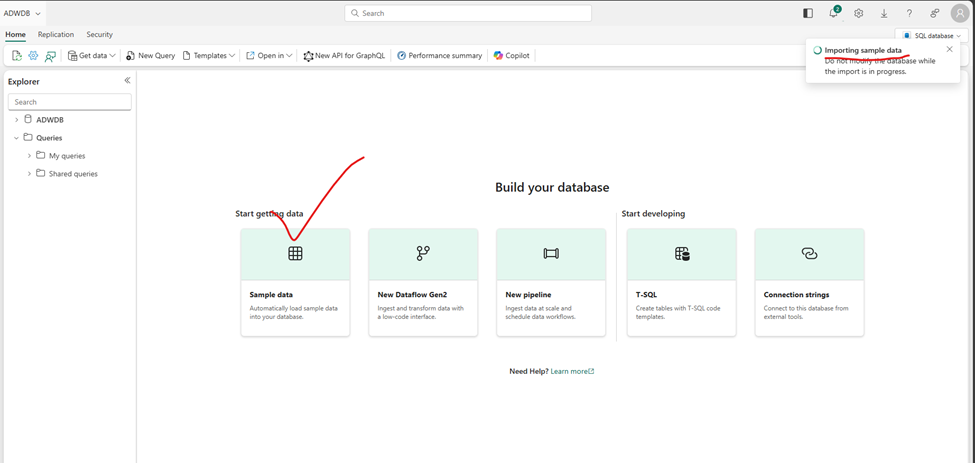Open the help question mark icon
This screenshot has width=975, height=463.
pyautogui.click(x=909, y=14)
